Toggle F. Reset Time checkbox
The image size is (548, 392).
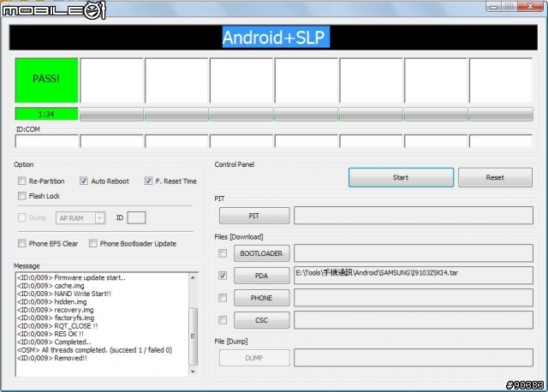(x=148, y=181)
